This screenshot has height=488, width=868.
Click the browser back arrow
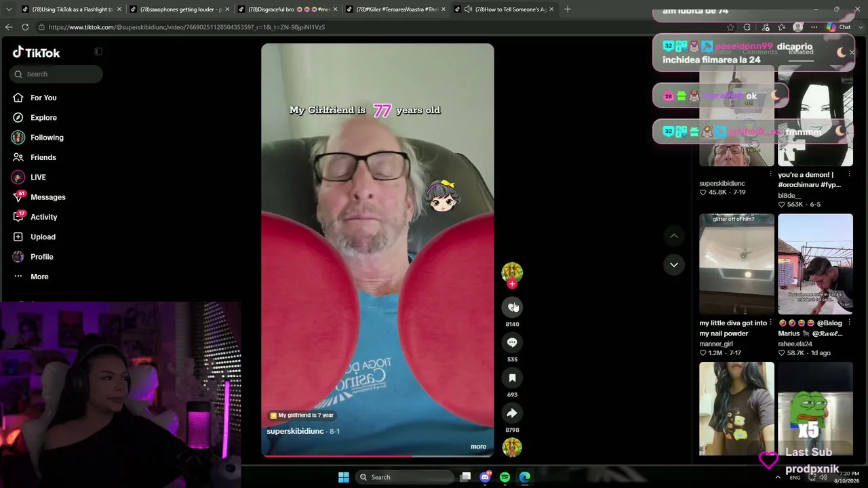pos(8,27)
